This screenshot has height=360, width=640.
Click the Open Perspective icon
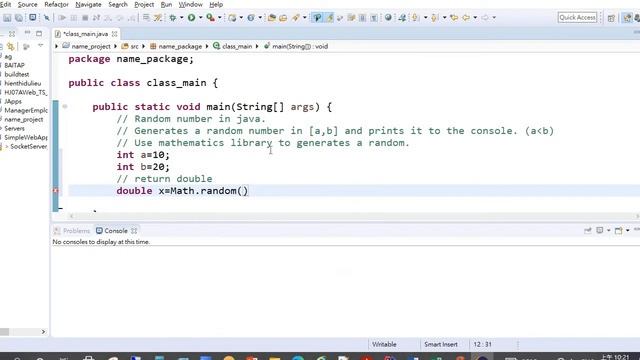[x=611, y=18]
